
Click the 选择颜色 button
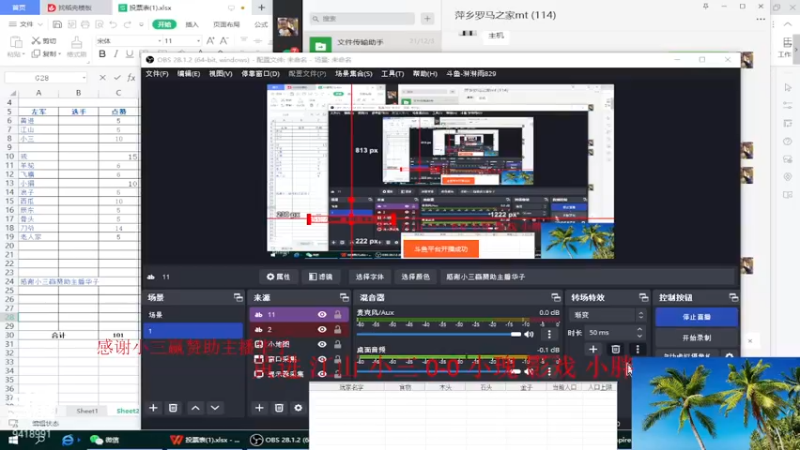(x=415, y=277)
